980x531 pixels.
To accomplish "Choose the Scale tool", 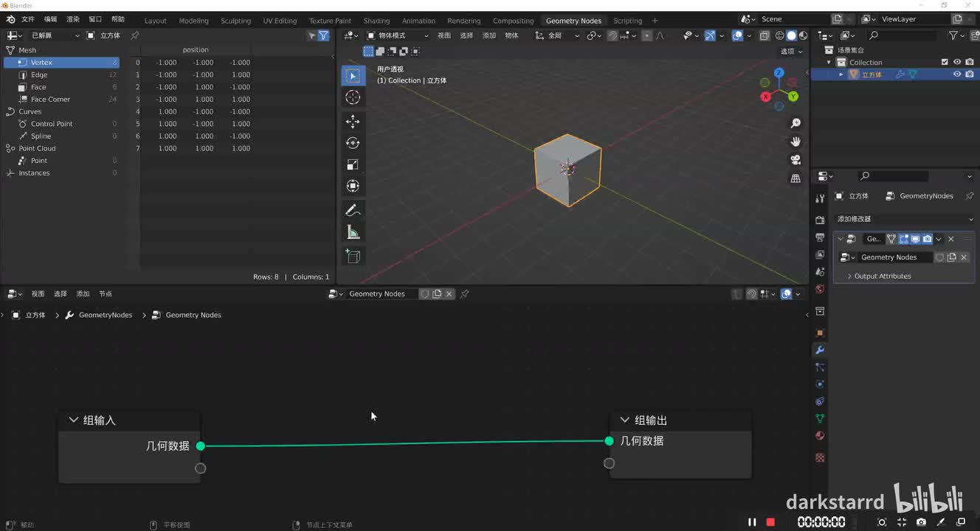I will [x=353, y=164].
